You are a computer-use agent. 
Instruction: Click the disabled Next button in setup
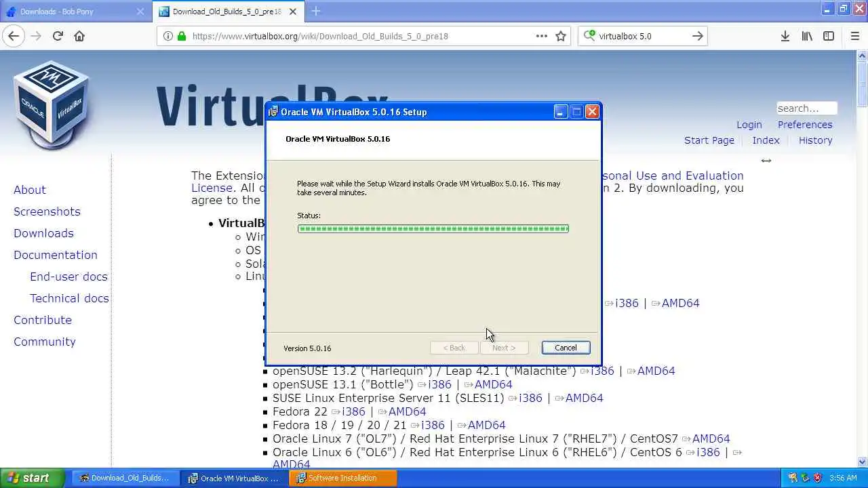pyautogui.click(x=504, y=348)
